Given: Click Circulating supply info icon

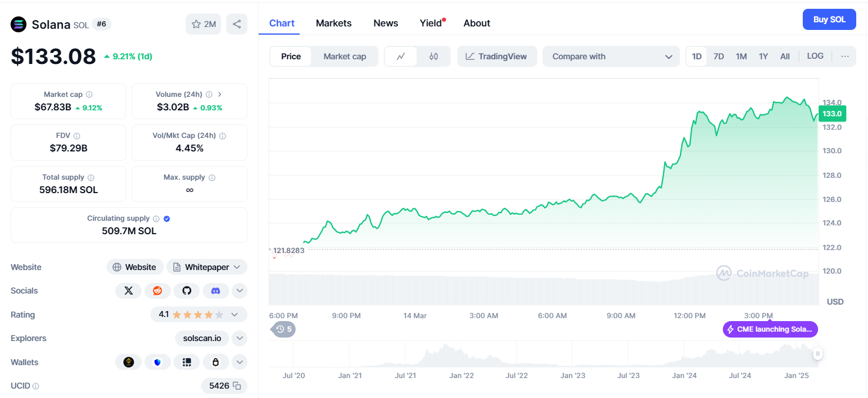Looking at the screenshot, I should pyautogui.click(x=156, y=218).
